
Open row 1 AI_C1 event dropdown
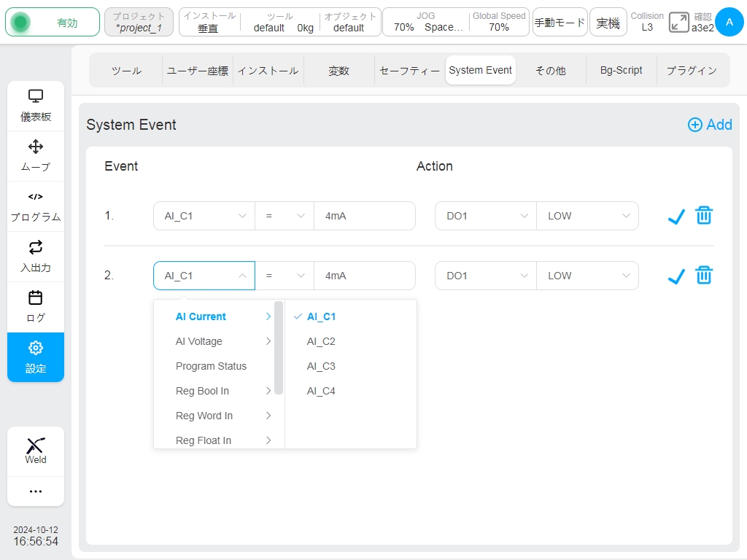pos(204,216)
